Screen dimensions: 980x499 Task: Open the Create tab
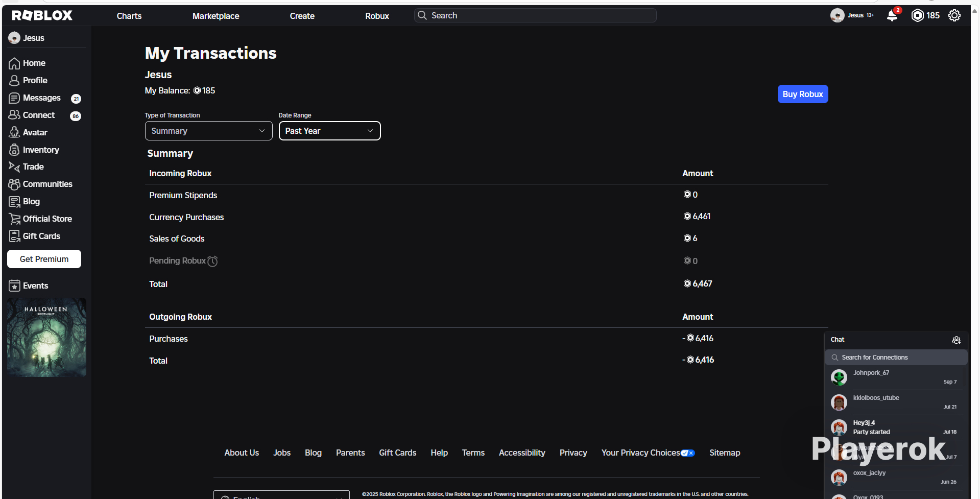302,16
